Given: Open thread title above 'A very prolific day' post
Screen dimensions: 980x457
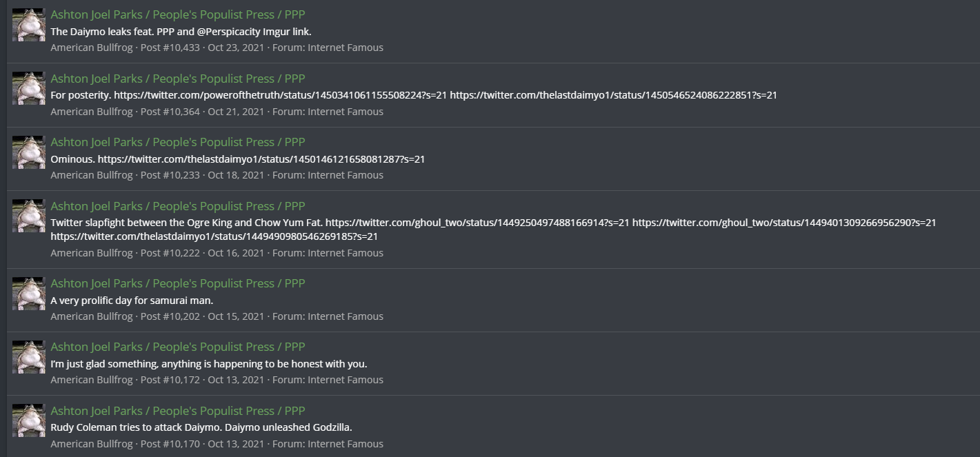Looking at the screenshot, I should coord(178,283).
